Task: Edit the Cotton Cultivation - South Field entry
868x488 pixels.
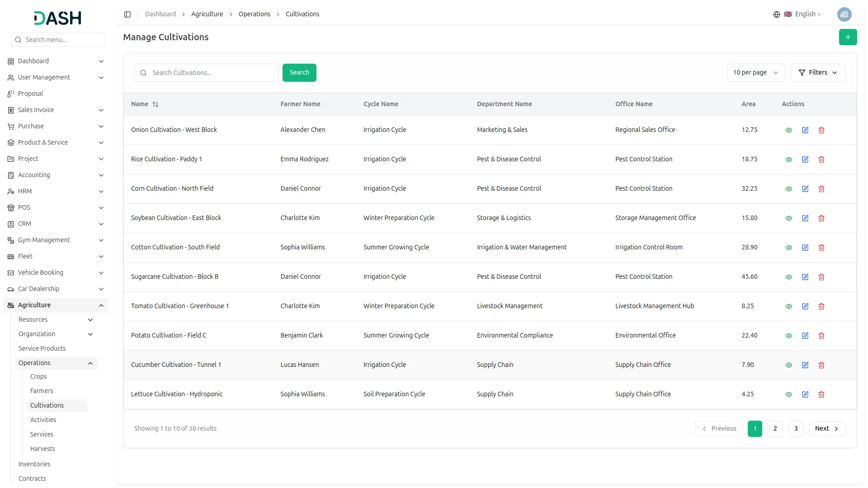Action: [805, 248]
